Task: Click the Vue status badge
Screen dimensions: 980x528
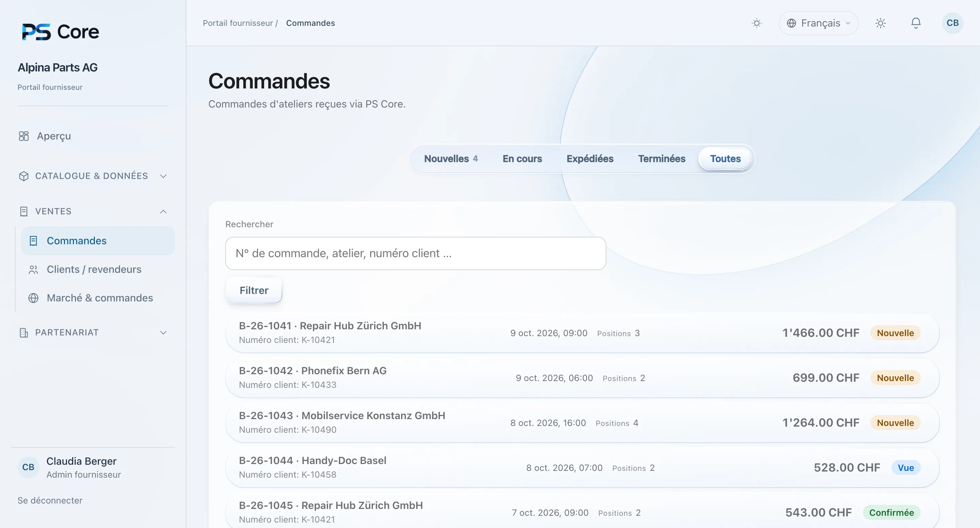Action: (906, 468)
